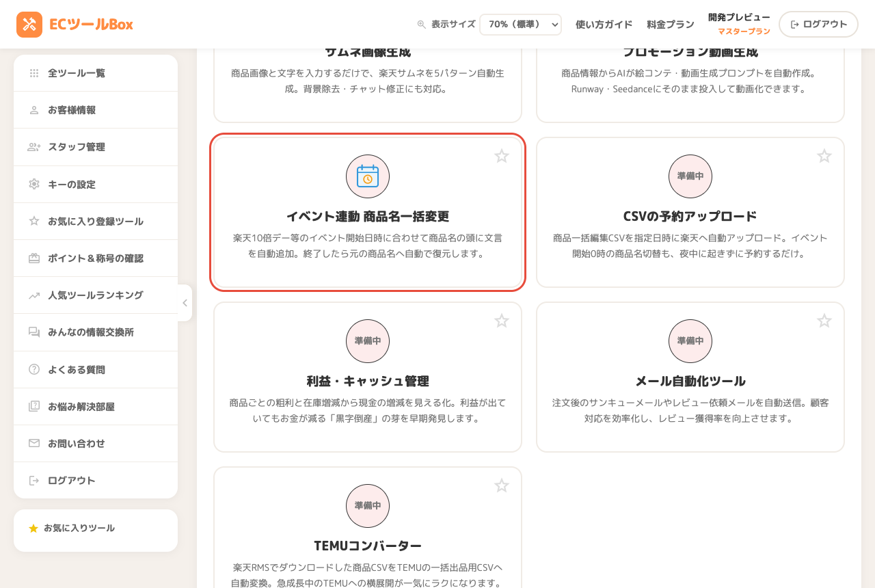The width and height of the screenshot is (875, 588).
Task: Open the CSVの予約アップロード card title
Action: 690,217
